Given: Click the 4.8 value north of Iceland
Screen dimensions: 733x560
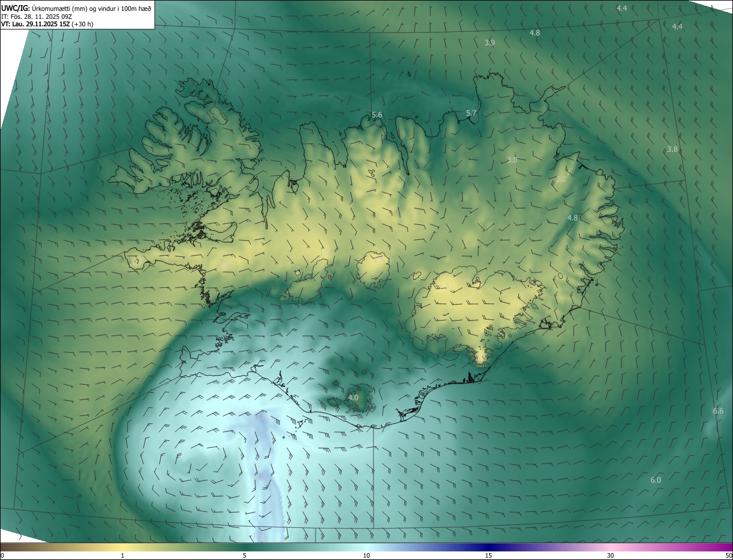Looking at the screenshot, I should pos(534,33).
